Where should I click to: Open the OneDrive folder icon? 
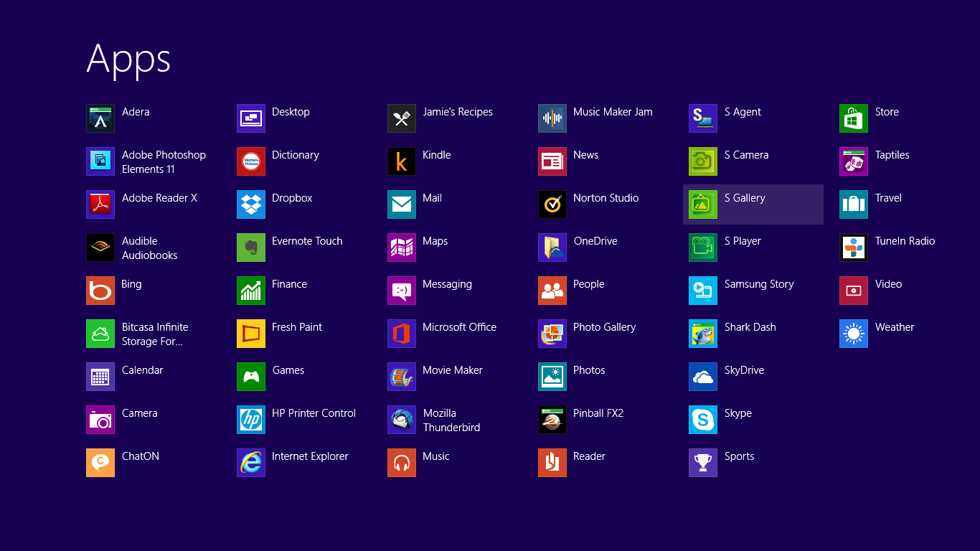click(x=552, y=248)
